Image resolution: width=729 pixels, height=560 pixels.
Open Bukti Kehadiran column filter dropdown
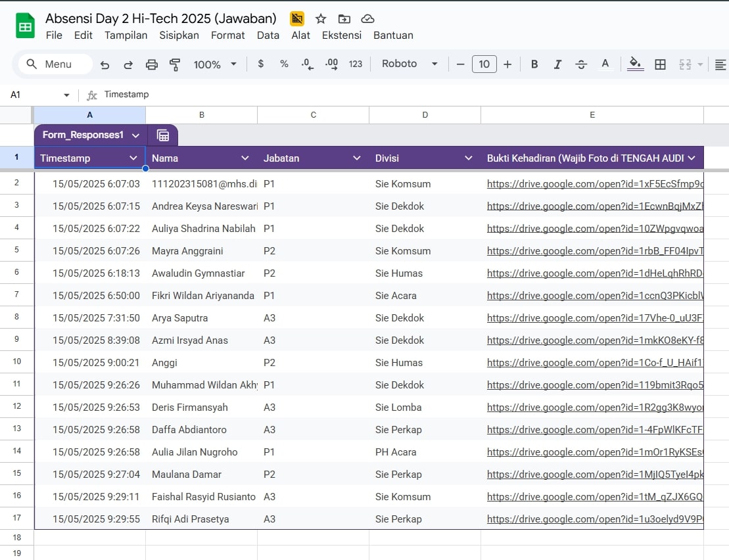pos(692,158)
